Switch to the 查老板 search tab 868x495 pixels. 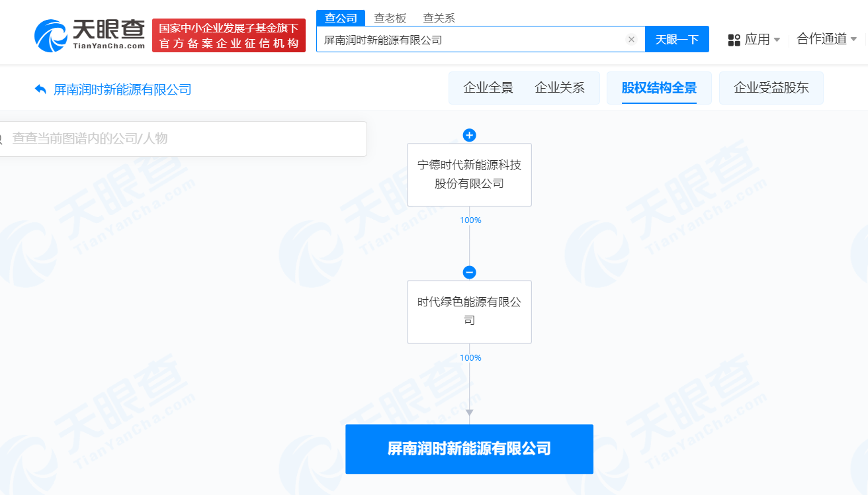(390, 18)
